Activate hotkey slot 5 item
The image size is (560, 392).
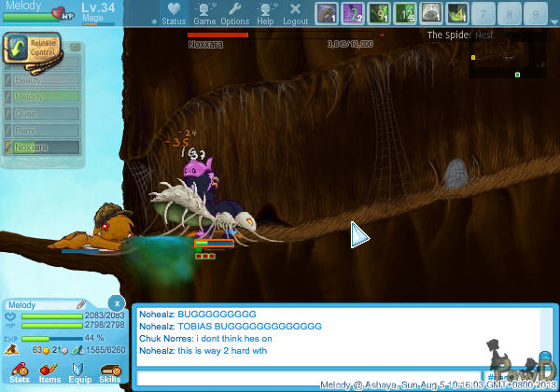tap(431, 13)
